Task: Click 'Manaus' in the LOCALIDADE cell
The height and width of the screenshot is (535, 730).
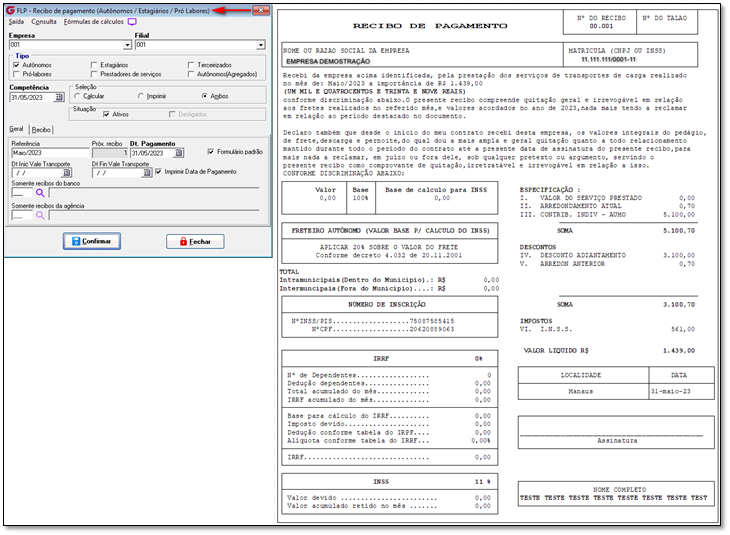Action: (x=581, y=392)
